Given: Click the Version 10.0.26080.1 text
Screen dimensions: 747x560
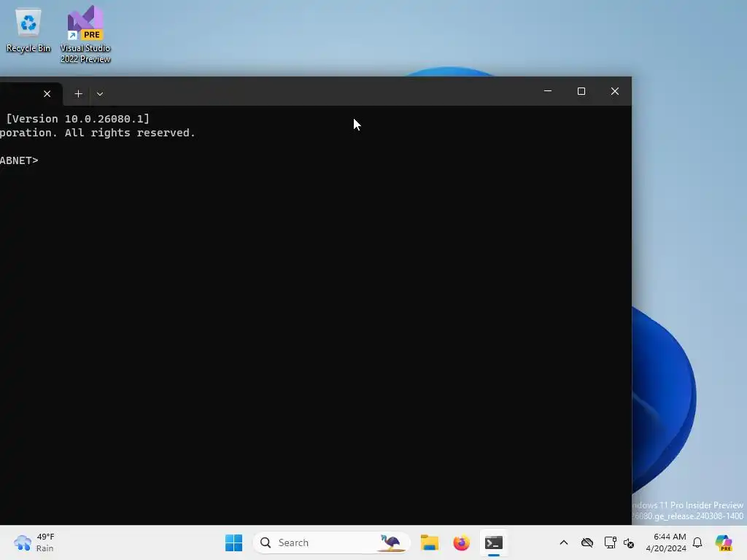Looking at the screenshot, I should coord(77,119).
